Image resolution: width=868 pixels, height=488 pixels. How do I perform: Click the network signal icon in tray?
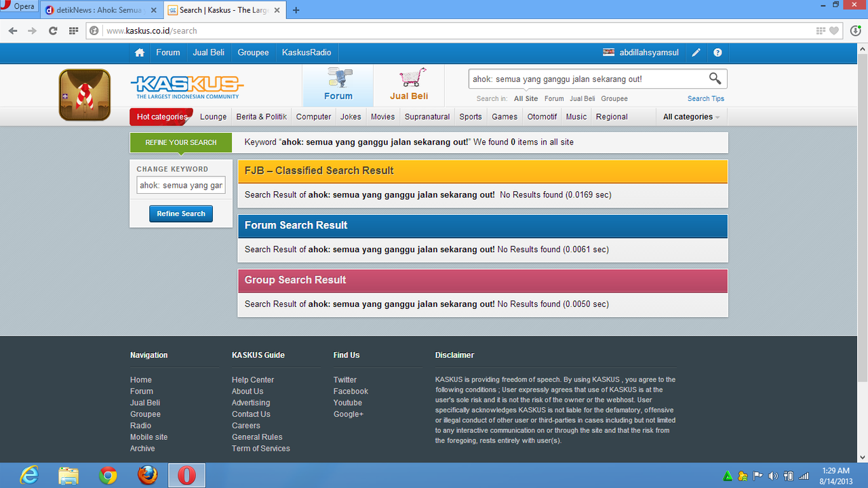[804, 476]
